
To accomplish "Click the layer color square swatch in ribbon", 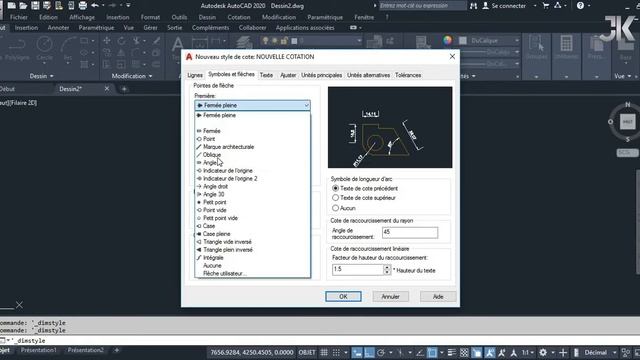I will coord(294,41).
